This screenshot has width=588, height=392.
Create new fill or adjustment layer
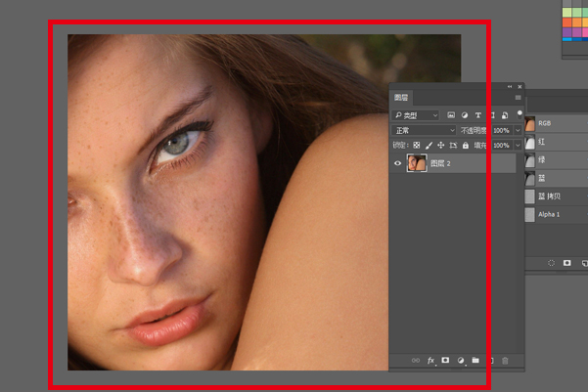tap(461, 361)
